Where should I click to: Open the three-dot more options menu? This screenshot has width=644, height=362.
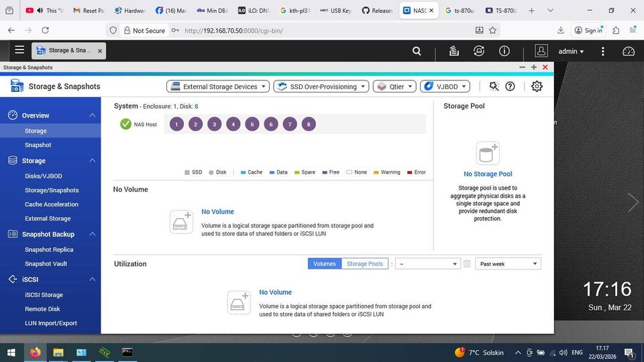point(602,52)
